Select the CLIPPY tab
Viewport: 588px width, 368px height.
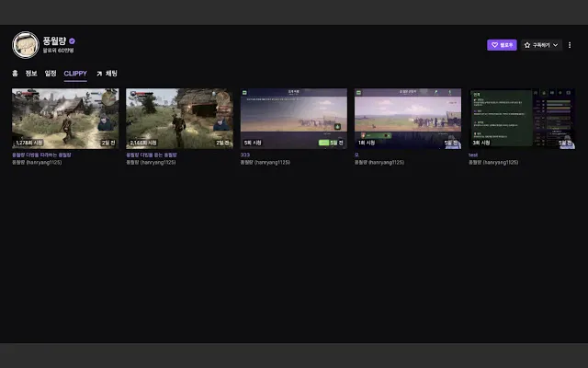click(75, 74)
